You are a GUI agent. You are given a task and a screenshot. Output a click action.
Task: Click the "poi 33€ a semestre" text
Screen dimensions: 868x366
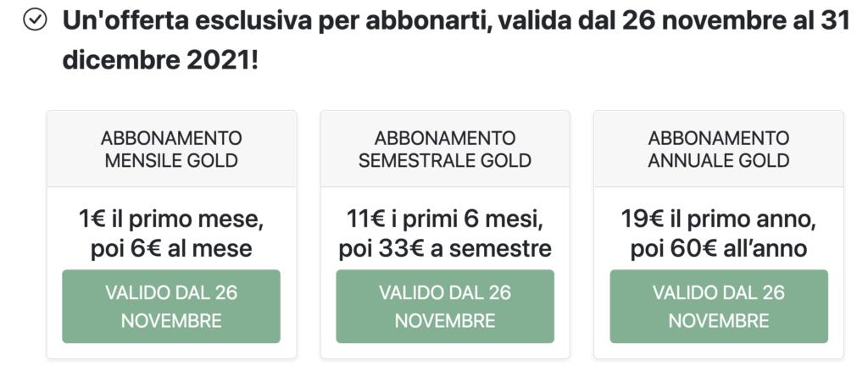tap(445, 249)
